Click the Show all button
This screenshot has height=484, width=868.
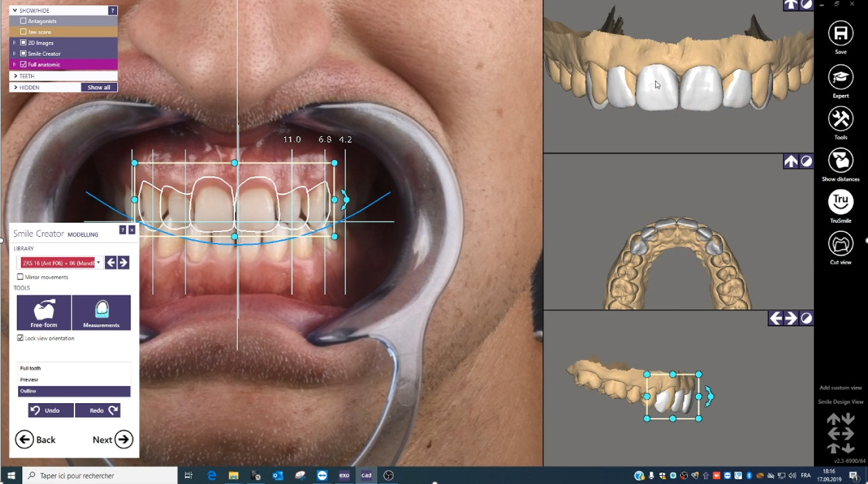click(99, 87)
